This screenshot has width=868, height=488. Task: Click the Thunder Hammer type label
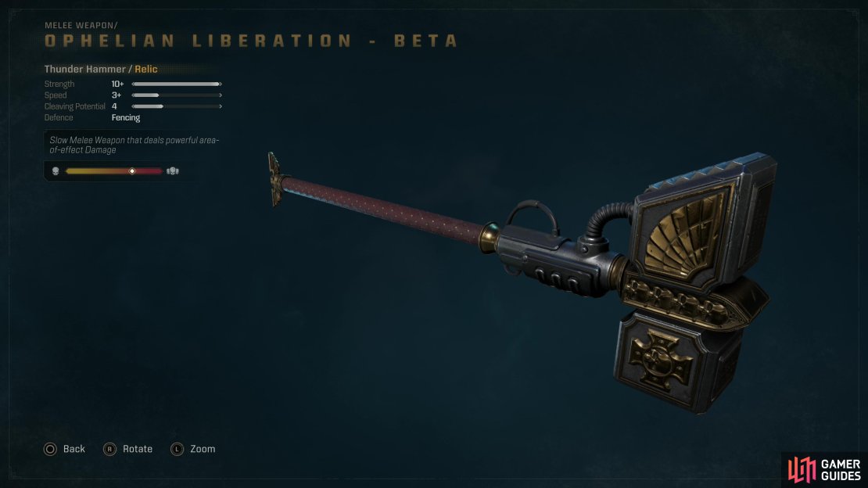(x=85, y=70)
